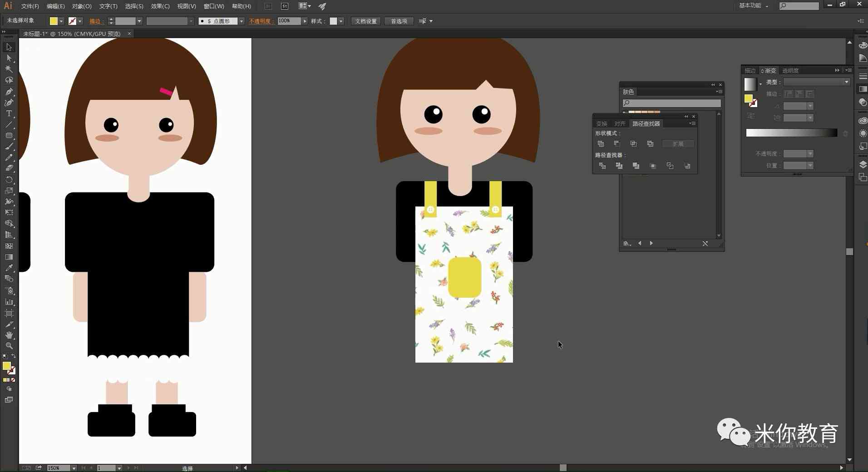Screen dimensions: 868x472
Task: Choose the Rounded Rectangle shape tool
Action: coord(9,135)
